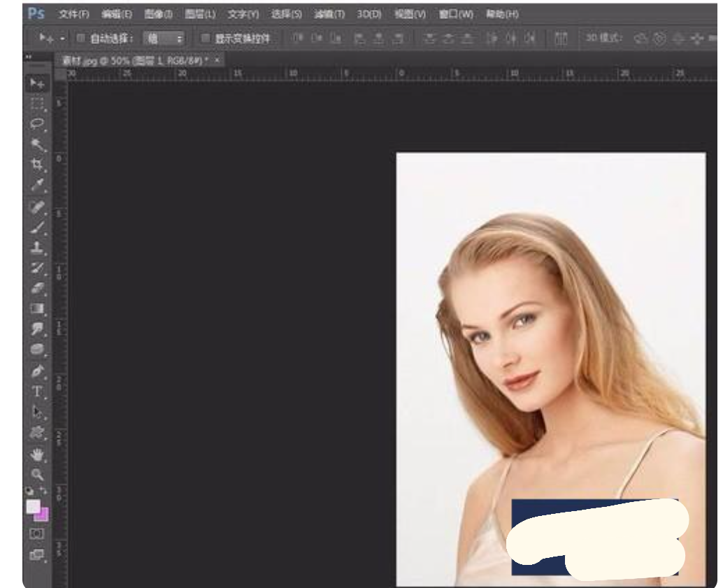The width and height of the screenshot is (723, 588).
Task: Select the Horizontal Type tool
Action: pyautogui.click(x=36, y=391)
